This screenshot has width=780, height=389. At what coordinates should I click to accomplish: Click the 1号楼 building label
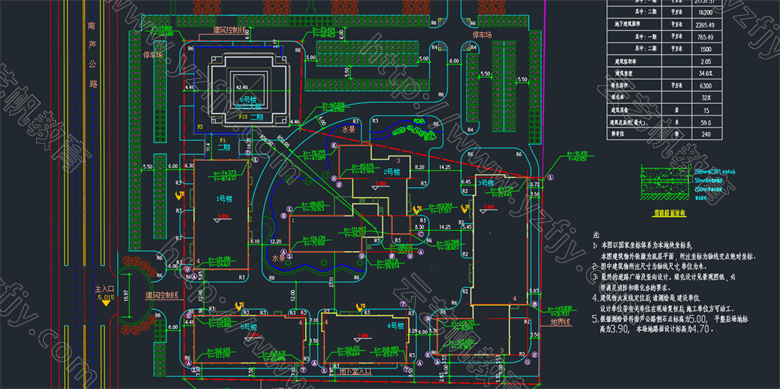pyautogui.click(x=224, y=198)
